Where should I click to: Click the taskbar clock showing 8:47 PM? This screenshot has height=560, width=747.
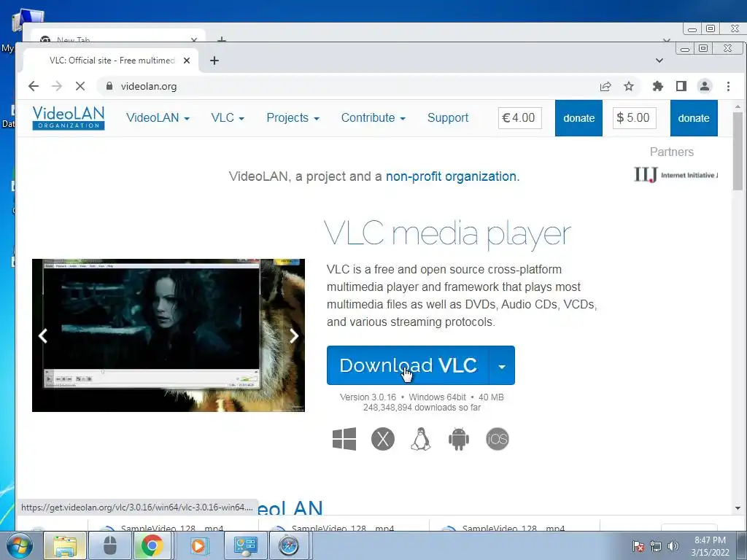[711, 546]
